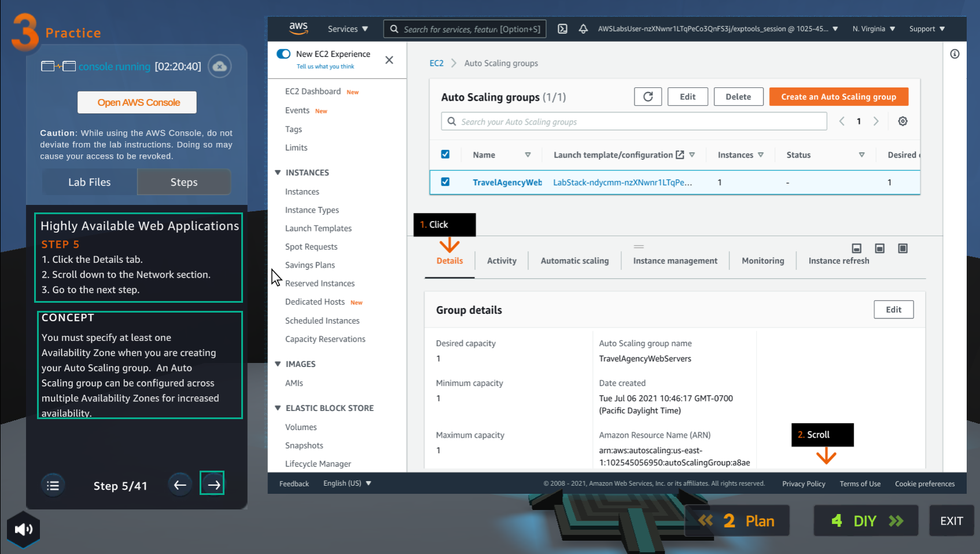Set details panel to half split view
The width and height of the screenshot is (980, 554).
point(879,248)
